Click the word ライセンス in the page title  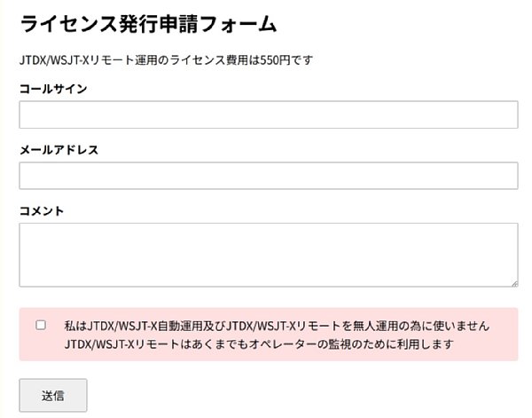pos(63,24)
